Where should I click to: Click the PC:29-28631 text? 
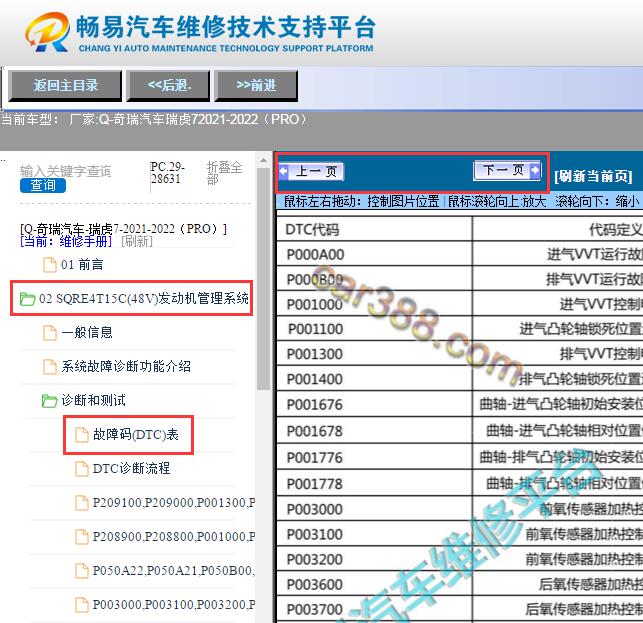[x=167, y=173]
